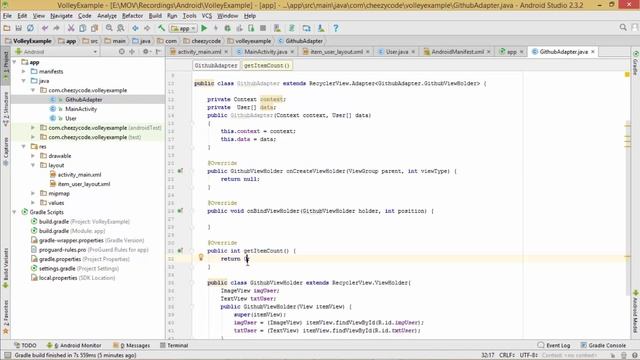Toggle the Structure tool window side button
640x360 pixels.
pyautogui.click(x=6, y=109)
